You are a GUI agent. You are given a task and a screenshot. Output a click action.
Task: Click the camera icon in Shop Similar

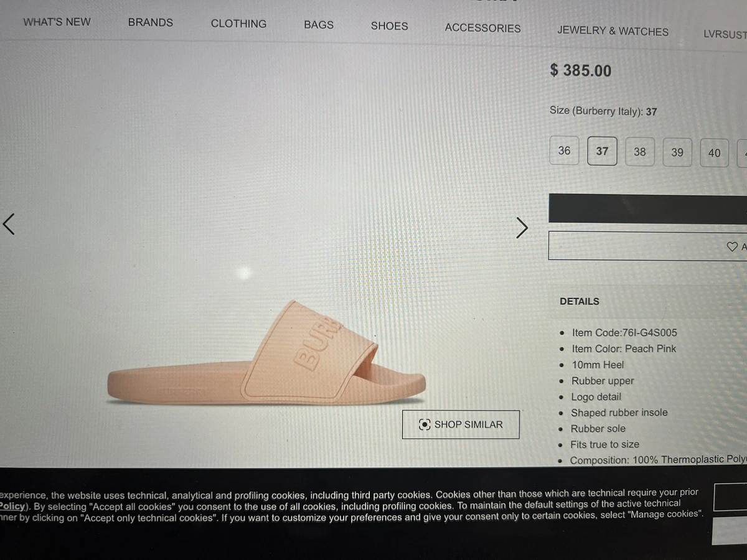(425, 424)
